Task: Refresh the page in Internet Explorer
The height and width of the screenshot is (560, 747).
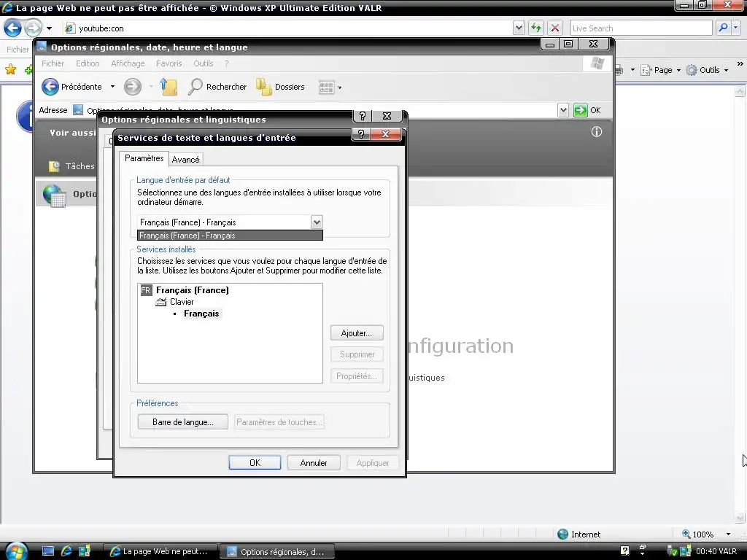Action: 536,28
